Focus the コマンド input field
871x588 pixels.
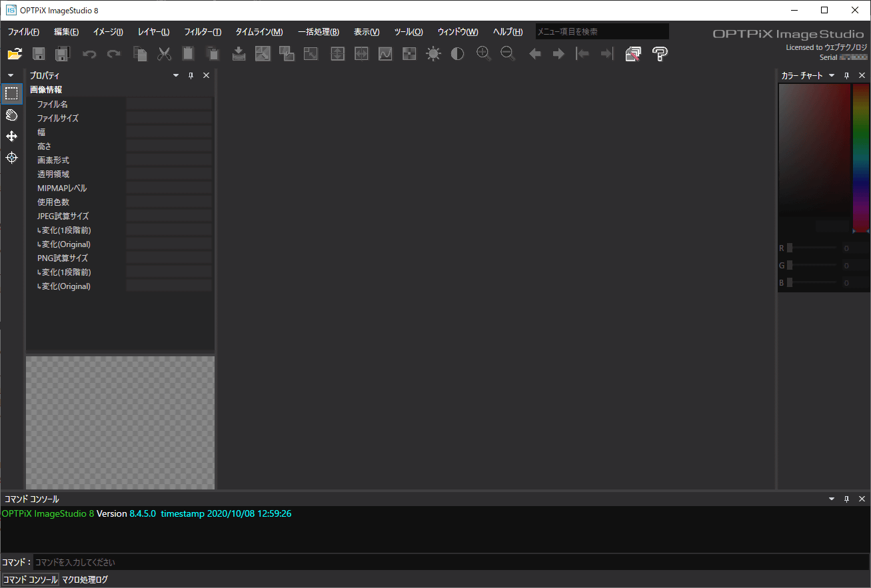[451, 563]
